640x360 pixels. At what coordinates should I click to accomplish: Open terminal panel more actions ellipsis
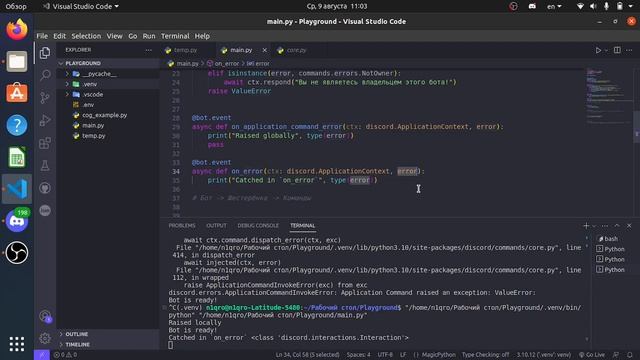click(x=605, y=226)
